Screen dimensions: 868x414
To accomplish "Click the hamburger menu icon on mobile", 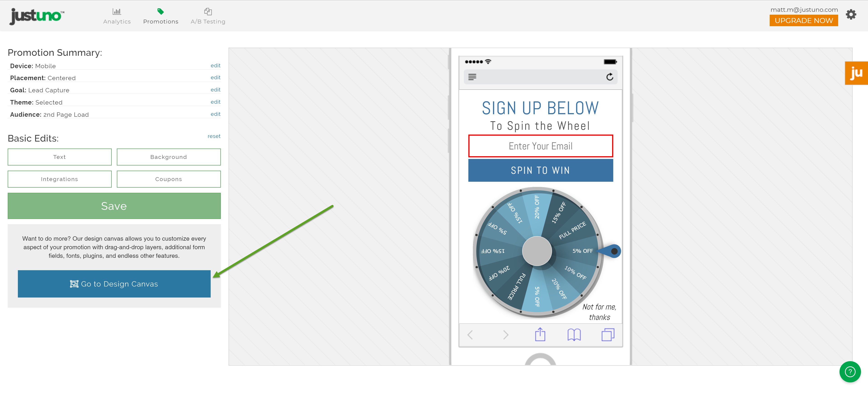I will tap(473, 77).
